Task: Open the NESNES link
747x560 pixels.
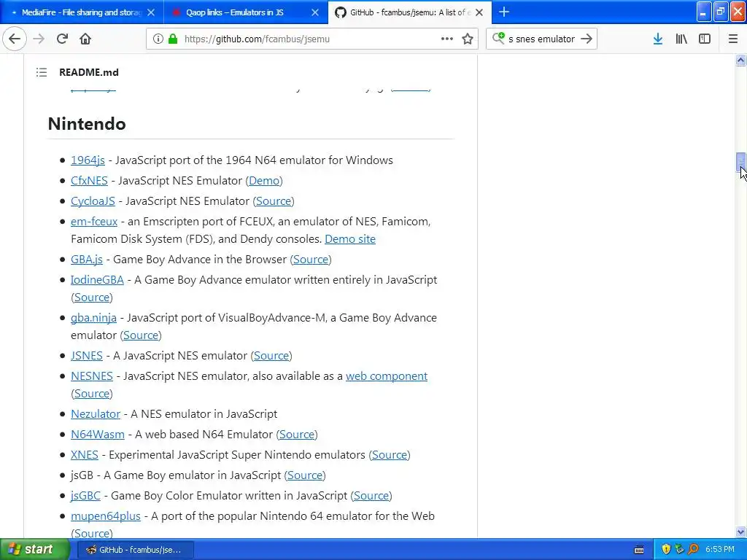Action: 92,376
